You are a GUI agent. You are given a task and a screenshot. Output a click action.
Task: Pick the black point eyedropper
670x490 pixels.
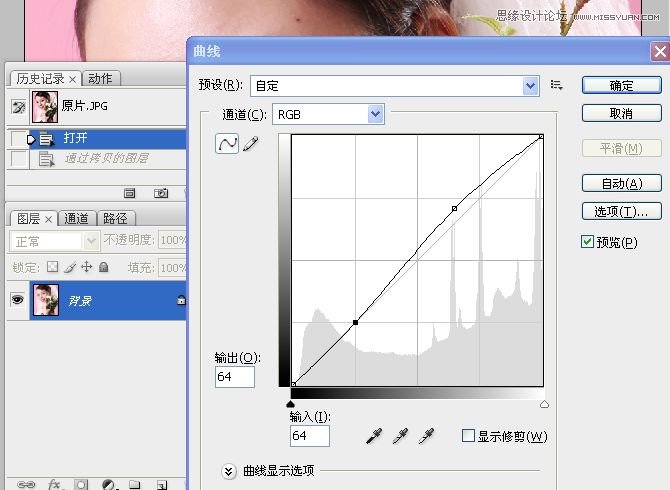(x=374, y=436)
